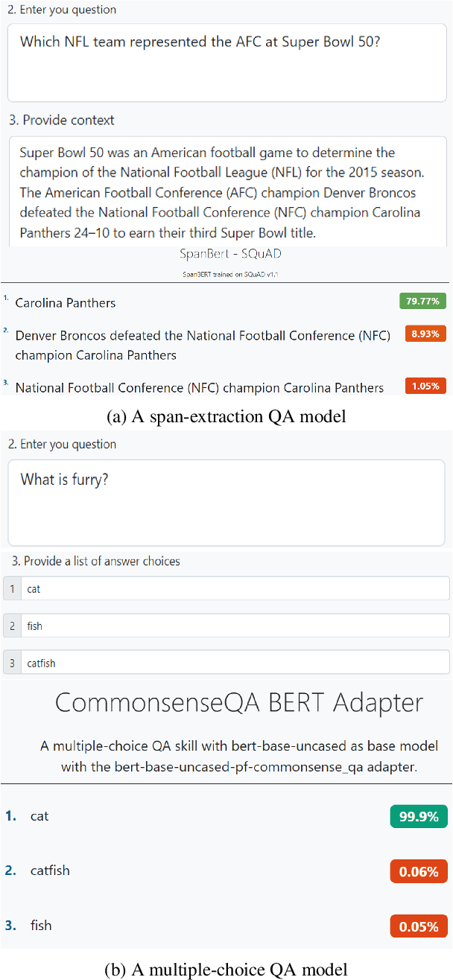
Task: Click the Super Bowl question text box
Action: click(x=226, y=63)
